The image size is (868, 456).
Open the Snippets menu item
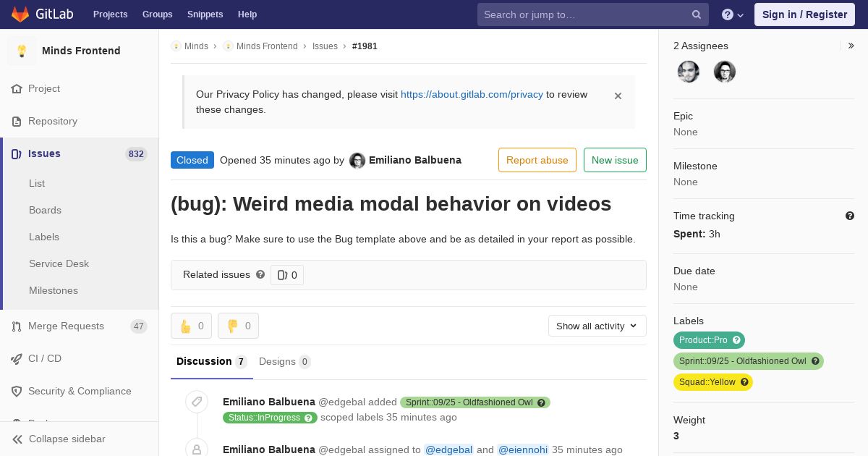pos(205,14)
